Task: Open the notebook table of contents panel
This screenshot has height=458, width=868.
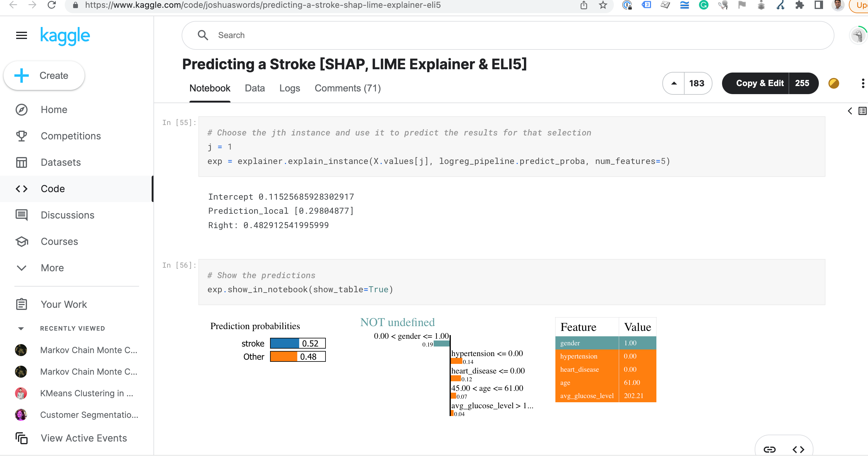Action: click(x=862, y=111)
